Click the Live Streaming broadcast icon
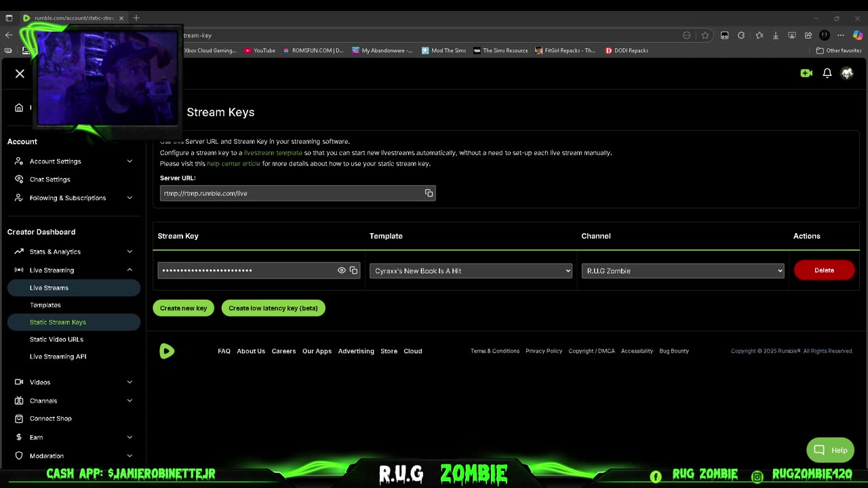 tap(19, 270)
